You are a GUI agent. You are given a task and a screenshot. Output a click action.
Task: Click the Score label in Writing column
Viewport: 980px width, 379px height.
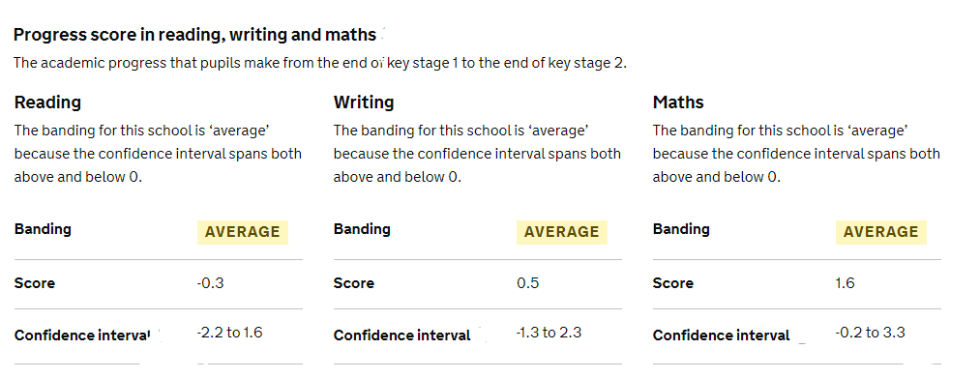pyautogui.click(x=354, y=283)
